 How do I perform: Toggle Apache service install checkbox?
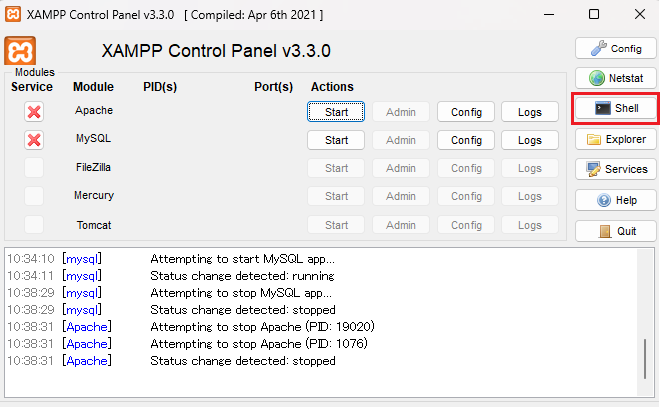34,112
